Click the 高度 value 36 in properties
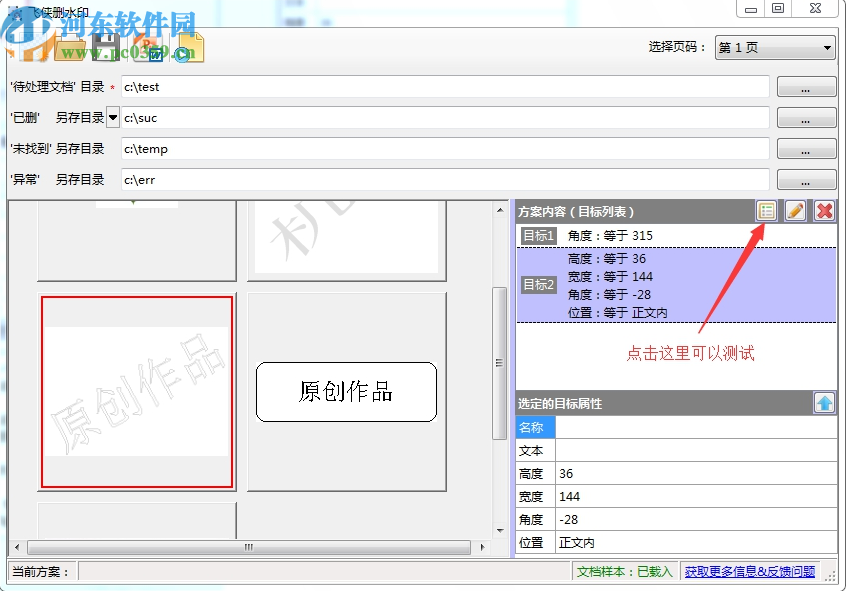Image resolution: width=847 pixels, height=591 pixels. (696, 473)
